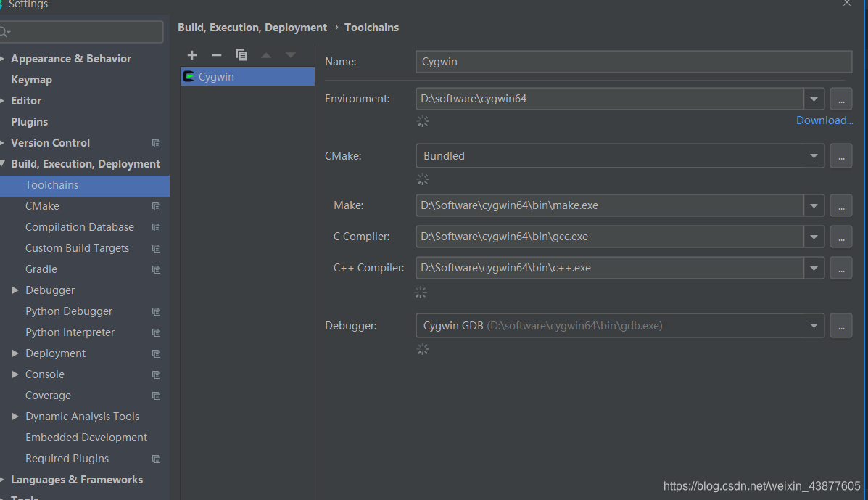The height and width of the screenshot is (500, 868).
Task: Expand the Dynamic Analysis Tools node
Action: coord(15,417)
